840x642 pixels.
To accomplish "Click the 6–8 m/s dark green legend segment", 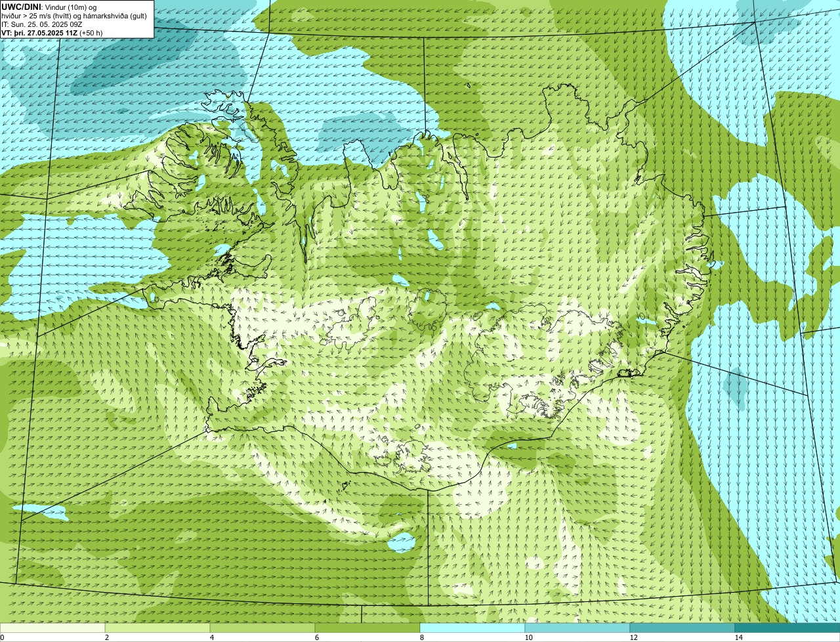I will point(367,628).
